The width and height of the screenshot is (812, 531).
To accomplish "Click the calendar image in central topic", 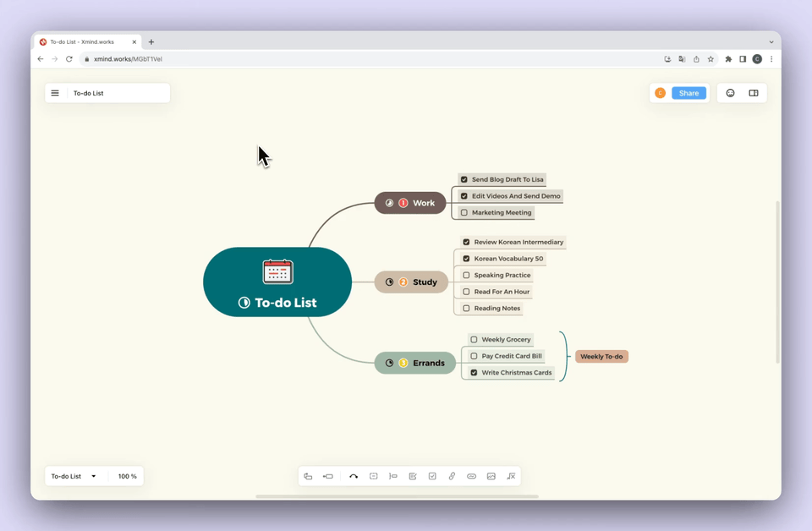I will point(278,271).
